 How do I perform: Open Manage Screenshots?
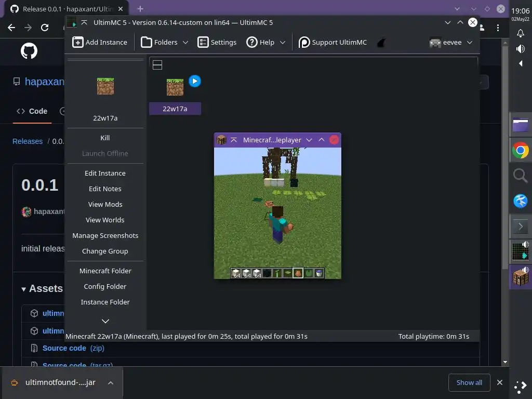[105, 235]
